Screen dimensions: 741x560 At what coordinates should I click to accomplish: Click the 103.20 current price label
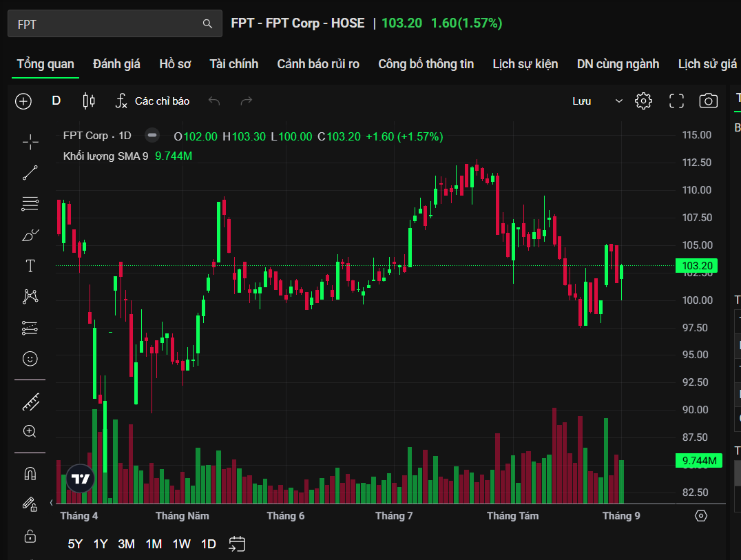pos(696,266)
